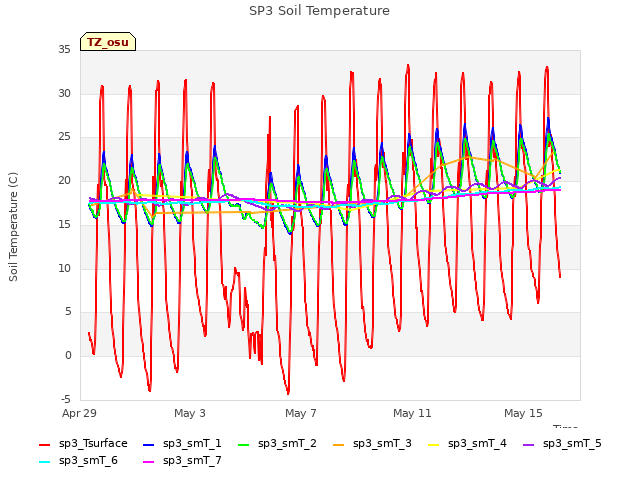640x480 pixels.
Task: Click the 30 y-axis tick label
Action: click(x=64, y=93)
